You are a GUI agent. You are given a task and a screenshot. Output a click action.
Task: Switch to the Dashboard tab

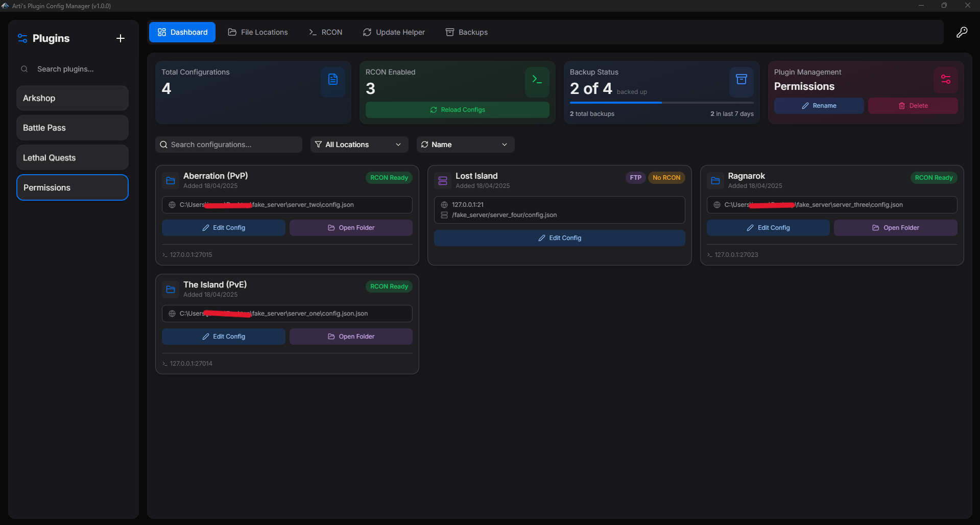(x=182, y=32)
